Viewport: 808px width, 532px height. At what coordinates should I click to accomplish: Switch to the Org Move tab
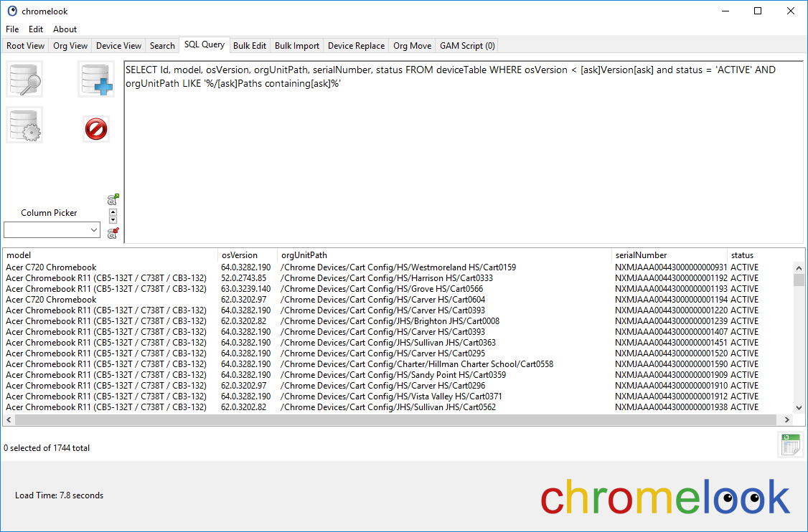412,46
